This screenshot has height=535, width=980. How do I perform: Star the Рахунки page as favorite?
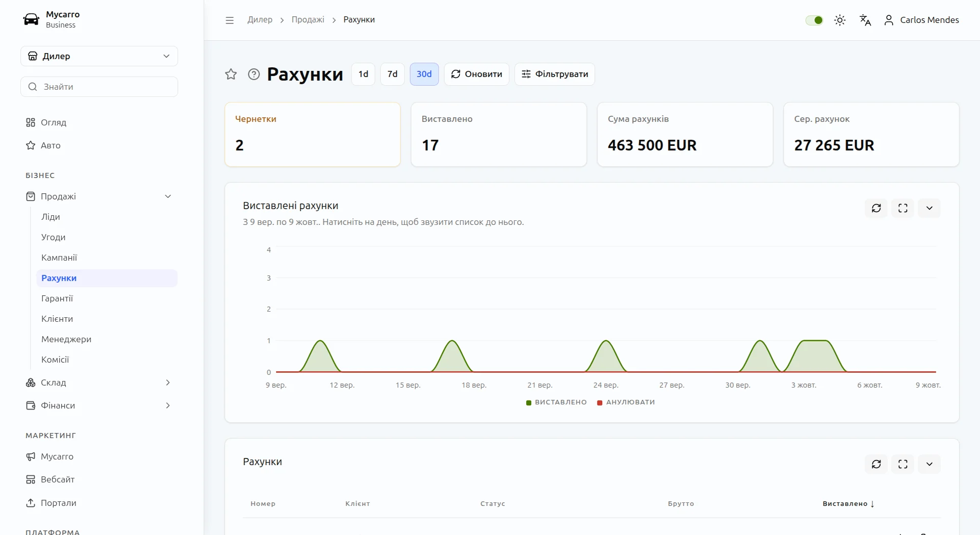point(231,74)
